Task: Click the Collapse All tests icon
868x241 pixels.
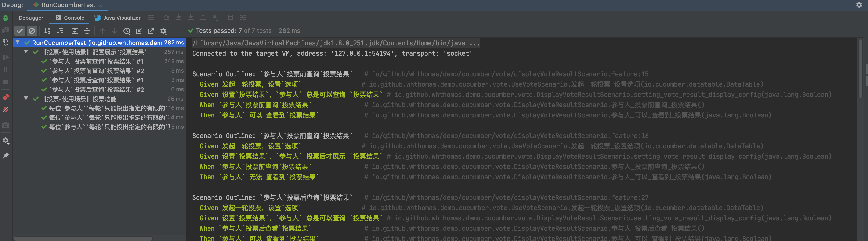Action: [87, 31]
